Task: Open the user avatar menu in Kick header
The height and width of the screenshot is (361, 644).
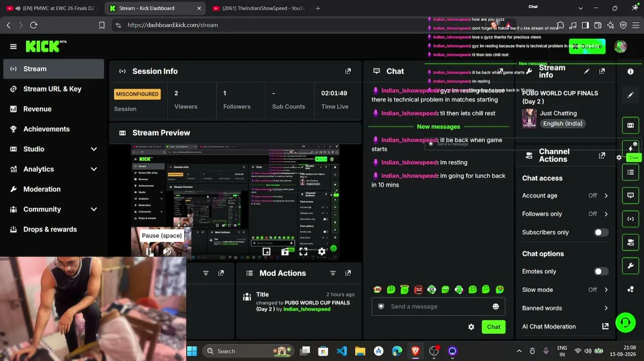Action: tap(620, 47)
